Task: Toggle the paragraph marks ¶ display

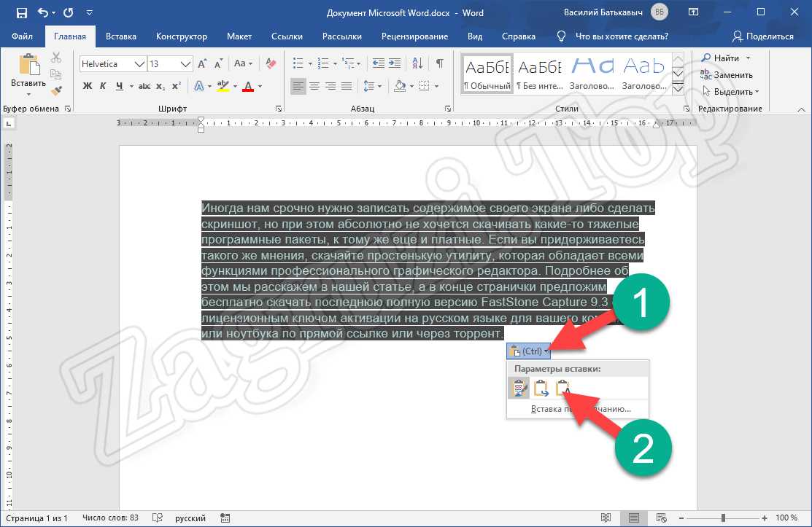Action: coord(440,63)
